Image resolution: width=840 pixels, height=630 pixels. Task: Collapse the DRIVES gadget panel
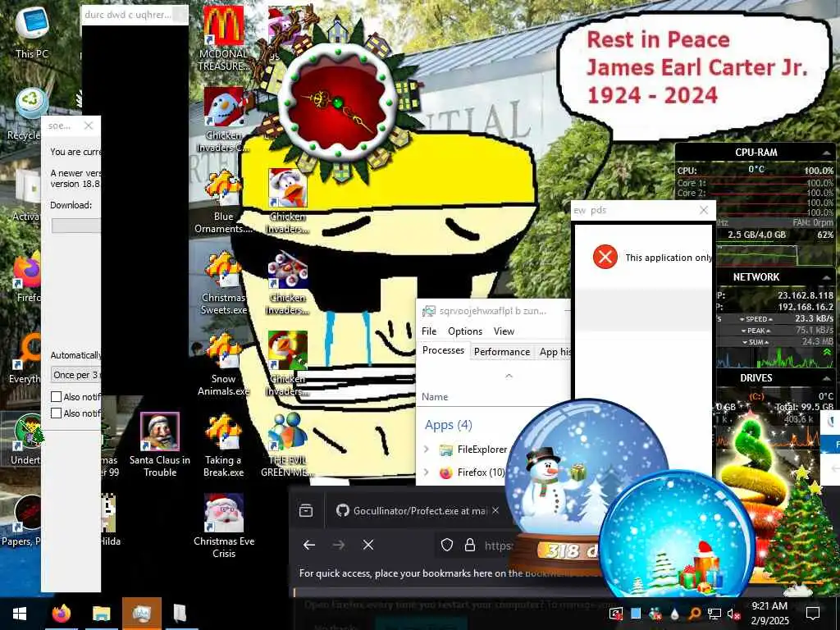827,378
